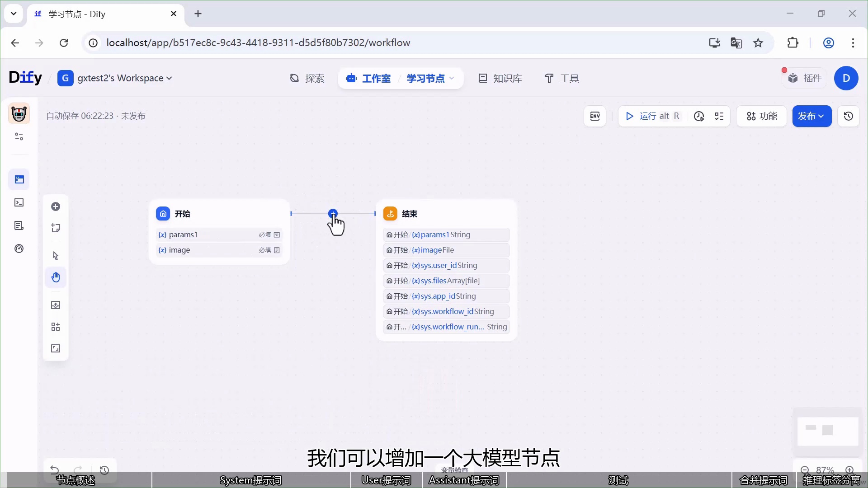The height and width of the screenshot is (488, 868).
Task: Click the 功能 features button
Action: [x=762, y=116]
